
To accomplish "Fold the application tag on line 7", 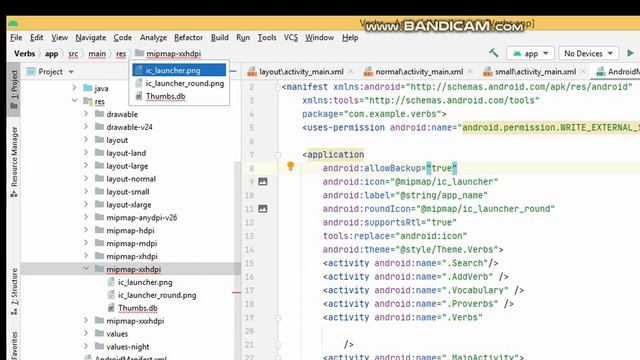I will pos(278,155).
